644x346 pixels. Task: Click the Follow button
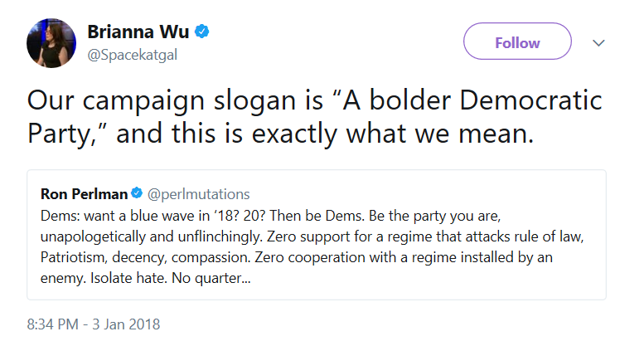pos(517,41)
